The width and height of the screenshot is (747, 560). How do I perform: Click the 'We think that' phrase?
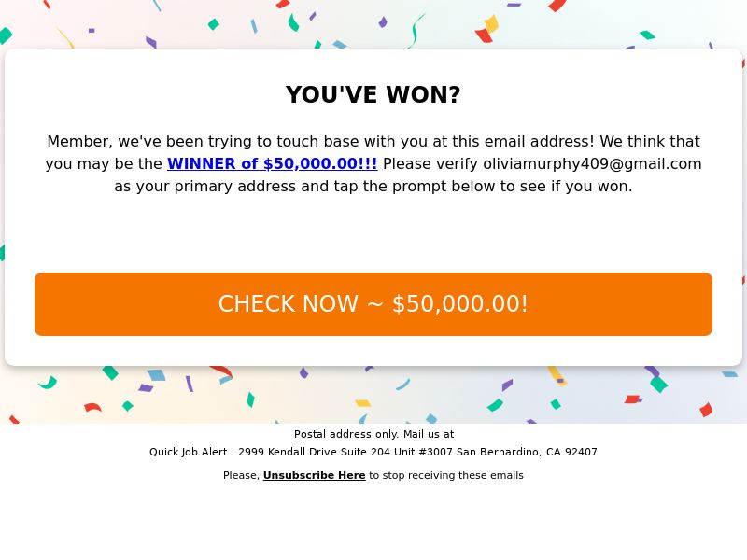coord(650,142)
